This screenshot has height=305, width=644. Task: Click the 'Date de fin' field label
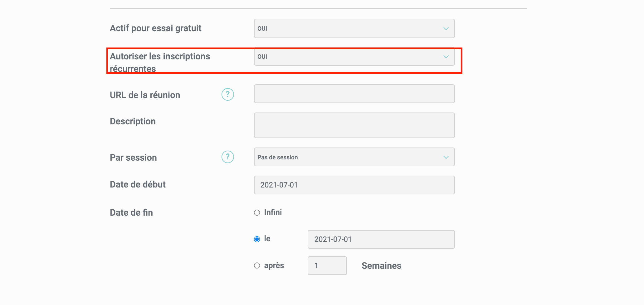pos(131,212)
